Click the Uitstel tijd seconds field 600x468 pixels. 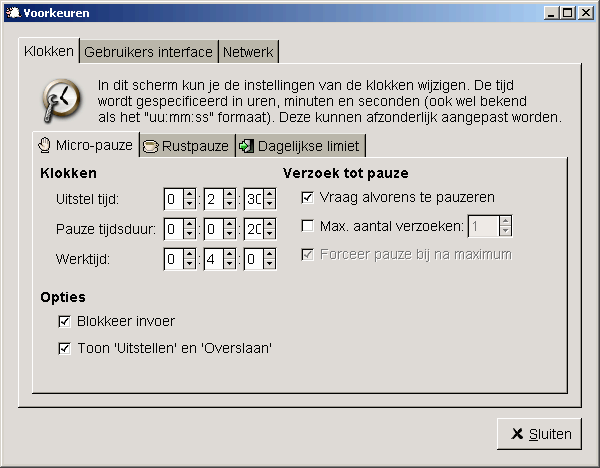[254, 199]
